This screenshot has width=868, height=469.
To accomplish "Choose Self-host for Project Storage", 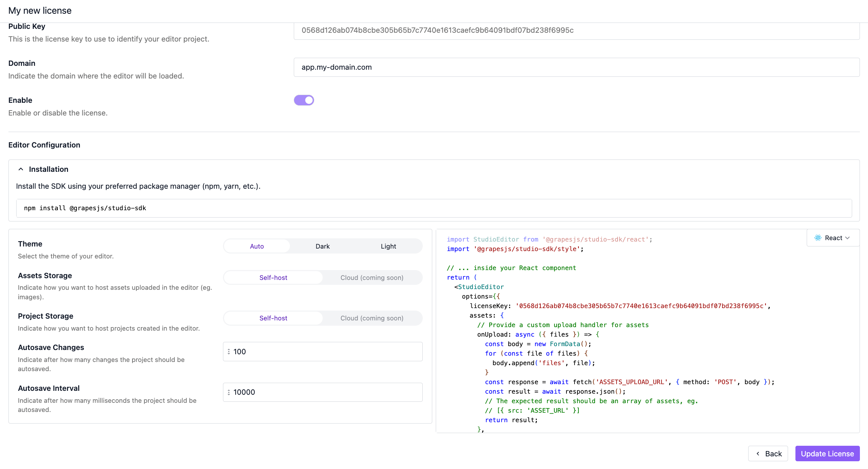I will pos(273,318).
